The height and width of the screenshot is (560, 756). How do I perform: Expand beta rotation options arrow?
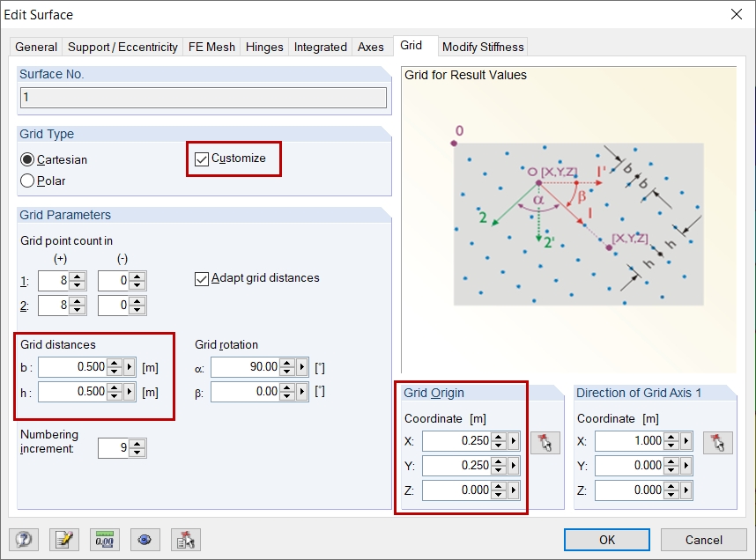(302, 391)
